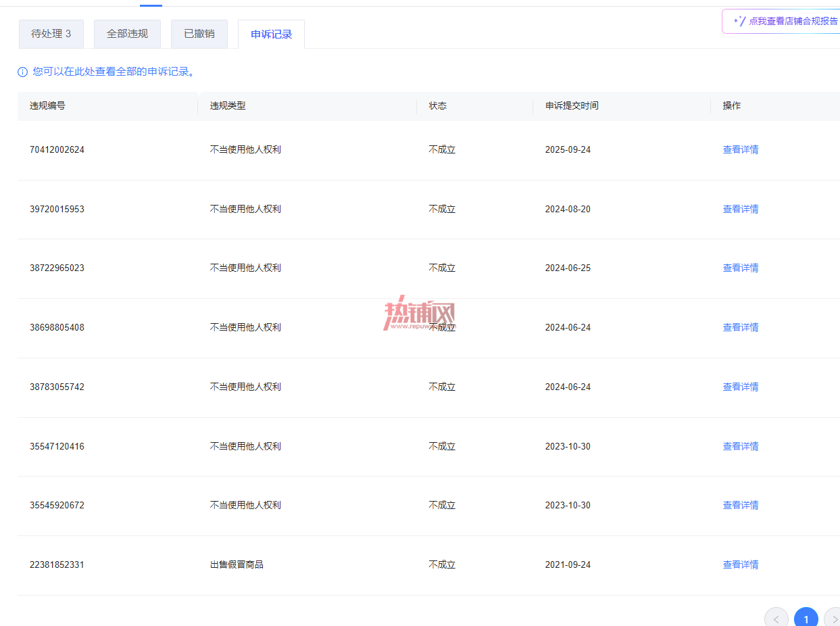Screen dimensions: 840x626
Task: Click the sparkle icon in the compliance report button
Action: point(739,21)
